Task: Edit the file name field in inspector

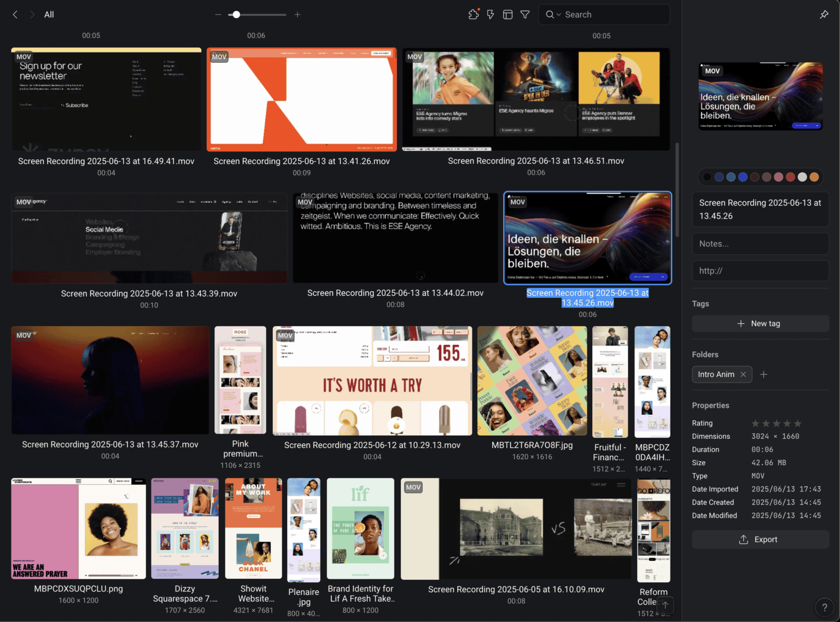Action: click(x=761, y=209)
